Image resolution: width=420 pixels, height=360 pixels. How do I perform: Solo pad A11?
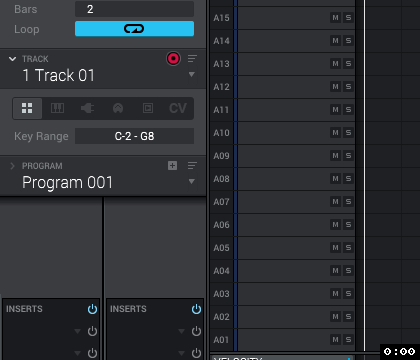click(348, 110)
